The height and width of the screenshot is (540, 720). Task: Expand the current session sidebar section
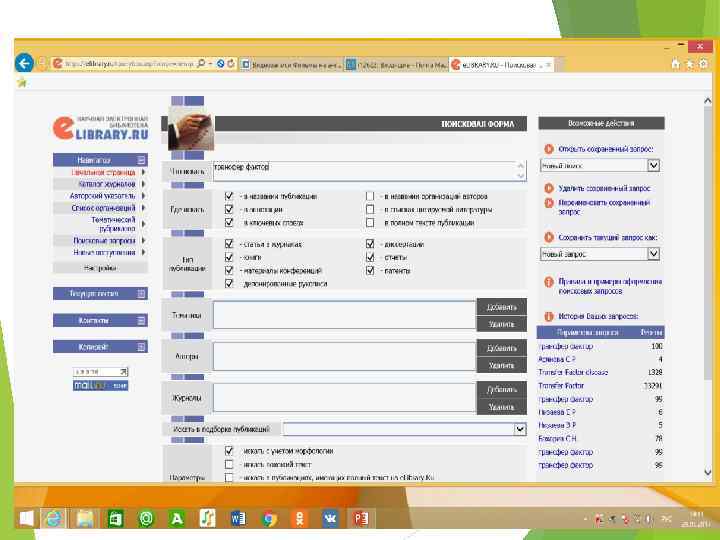[x=142, y=293]
